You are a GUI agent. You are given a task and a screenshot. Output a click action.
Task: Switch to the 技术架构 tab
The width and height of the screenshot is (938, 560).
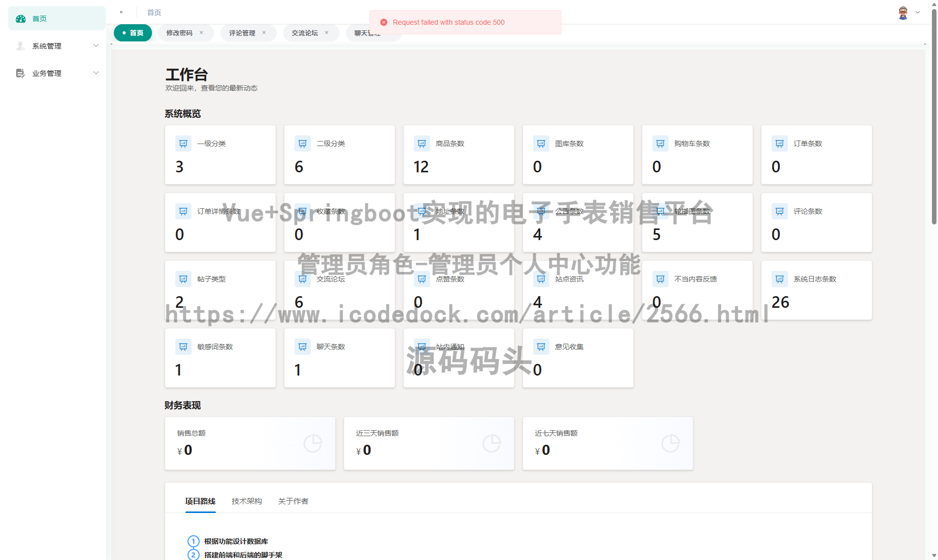click(247, 501)
